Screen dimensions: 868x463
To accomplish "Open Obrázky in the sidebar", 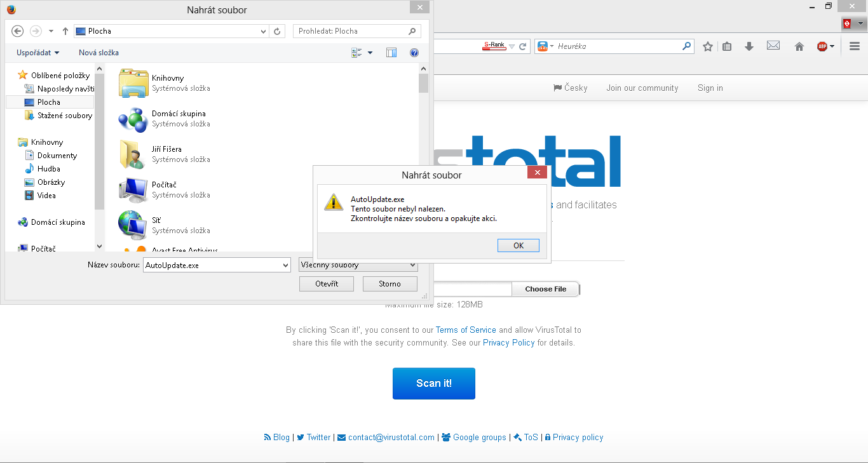I will click(44, 182).
